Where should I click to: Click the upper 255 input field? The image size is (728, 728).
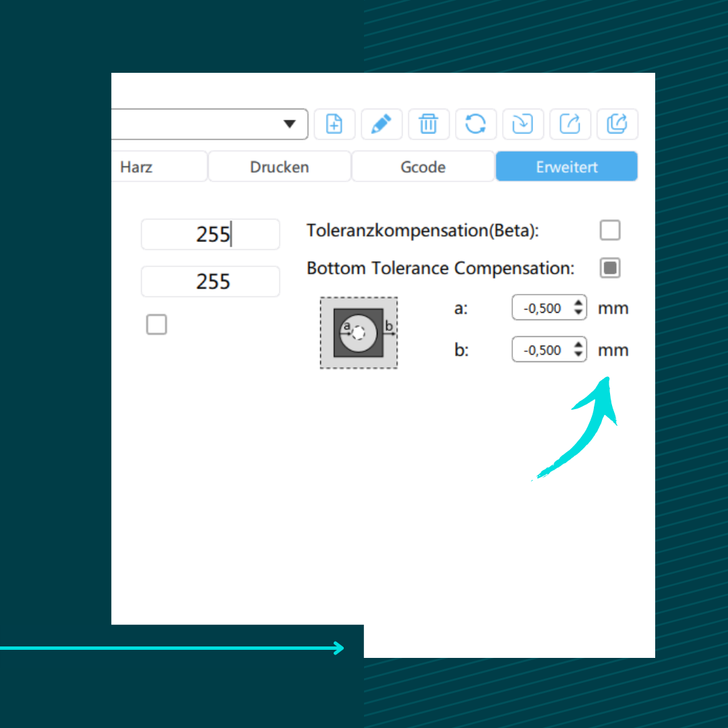click(210, 235)
